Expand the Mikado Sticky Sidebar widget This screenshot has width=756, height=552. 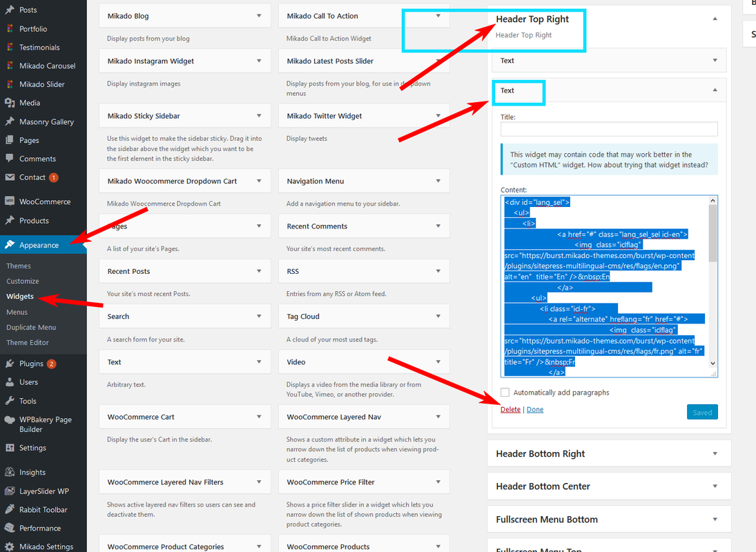tap(259, 116)
